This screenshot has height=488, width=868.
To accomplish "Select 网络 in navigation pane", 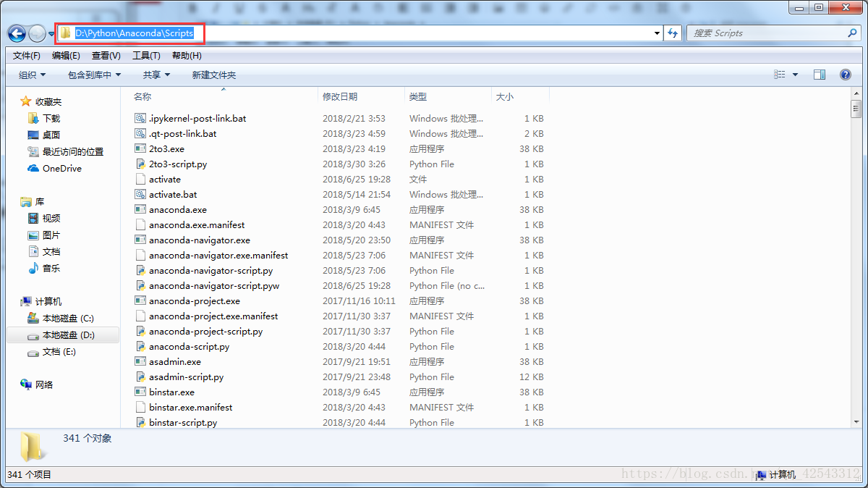I will coord(44,384).
